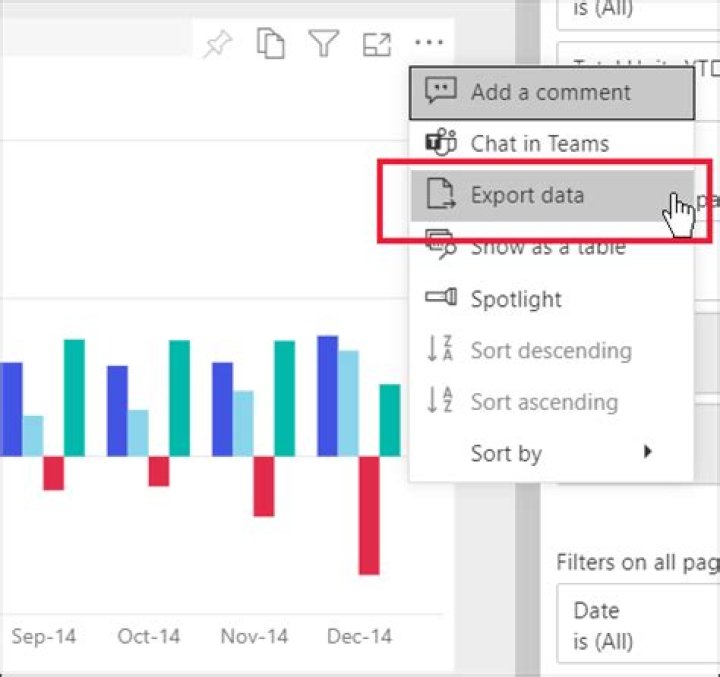The image size is (720, 677).
Task: Select the teal Sep-14 bar
Action: coord(74,398)
